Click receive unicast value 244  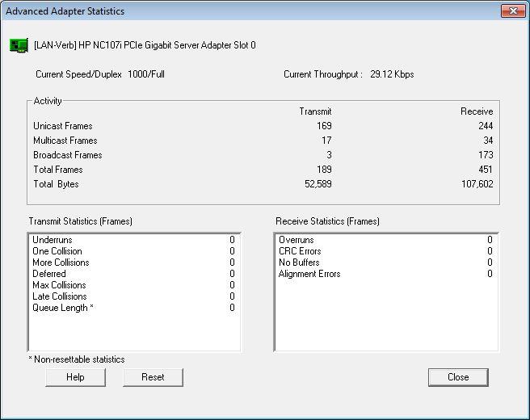pos(486,126)
